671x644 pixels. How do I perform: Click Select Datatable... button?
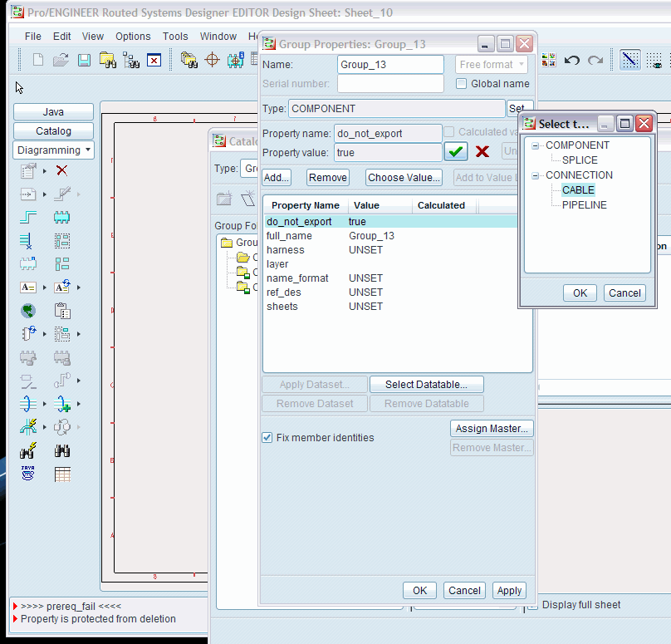pyautogui.click(x=427, y=384)
